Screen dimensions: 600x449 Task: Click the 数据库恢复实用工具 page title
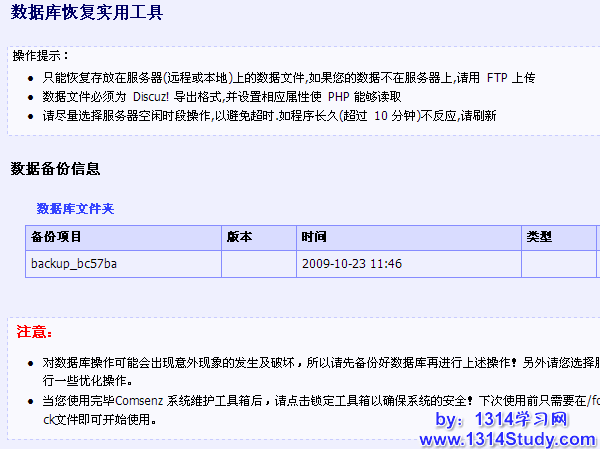86,13
